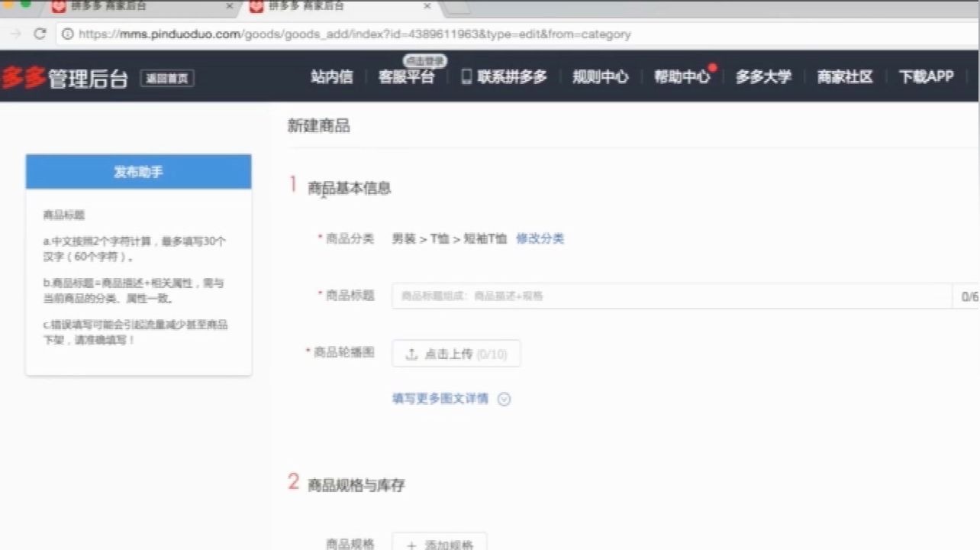Viewport: 980px width, 550px height.
Task: Close the first browser tab
Action: point(230,6)
